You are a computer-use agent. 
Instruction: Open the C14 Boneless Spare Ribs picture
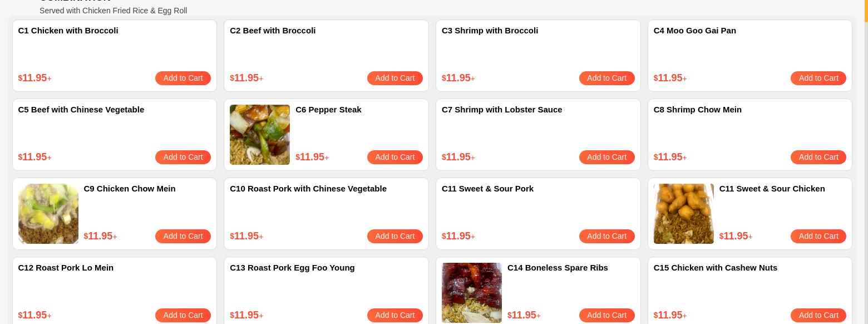click(472, 293)
